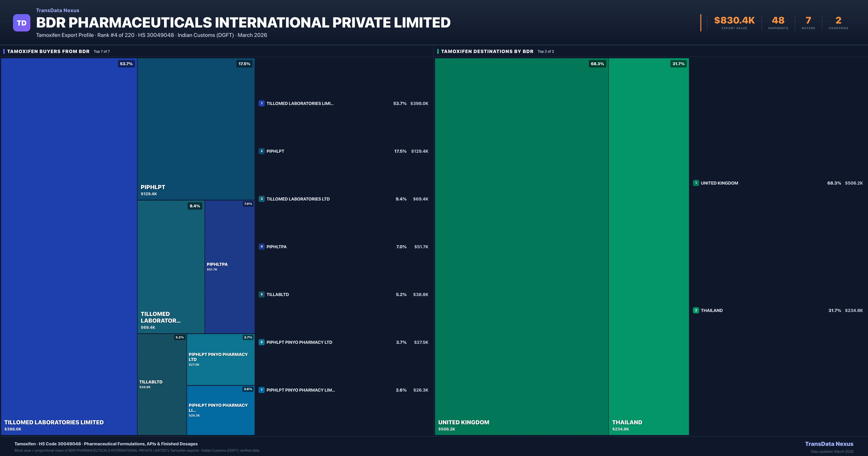Click the Tamoxifen Destinations By BDR heading

487,51
